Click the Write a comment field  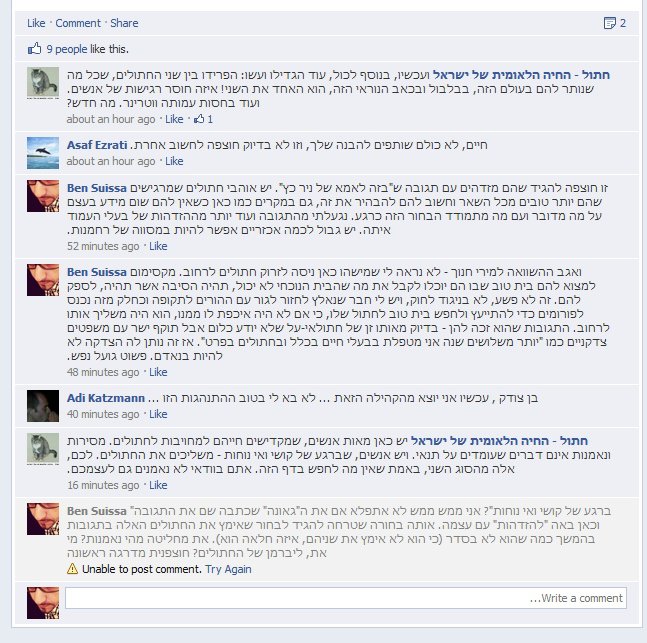pyautogui.click(x=346, y=598)
